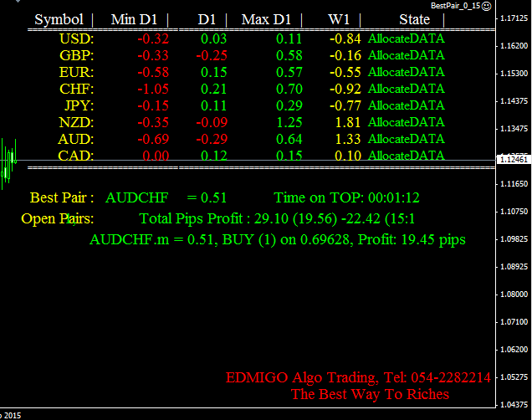The height and width of the screenshot is (420, 532).
Task: Click the State column header
Action: pyautogui.click(x=415, y=19)
